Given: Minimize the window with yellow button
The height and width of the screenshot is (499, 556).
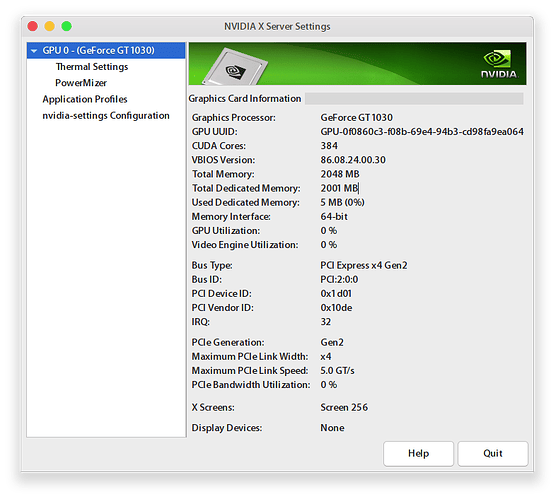Looking at the screenshot, I should coord(50,26).
